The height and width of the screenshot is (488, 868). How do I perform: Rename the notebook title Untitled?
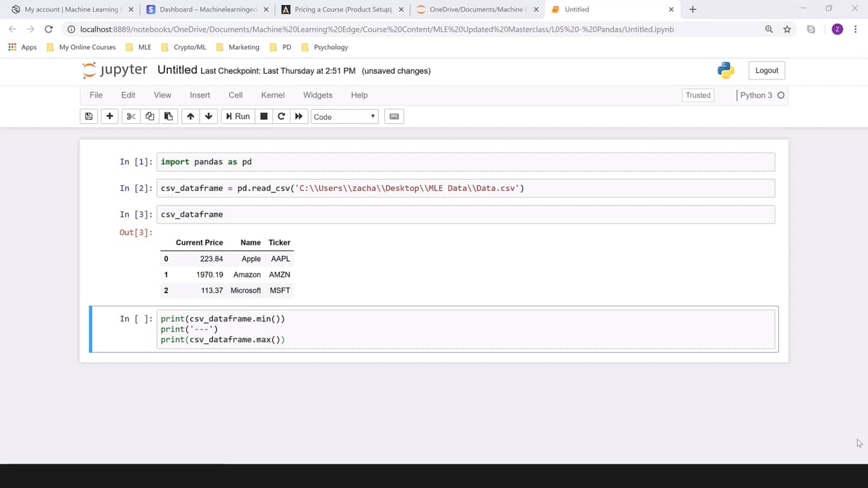177,70
